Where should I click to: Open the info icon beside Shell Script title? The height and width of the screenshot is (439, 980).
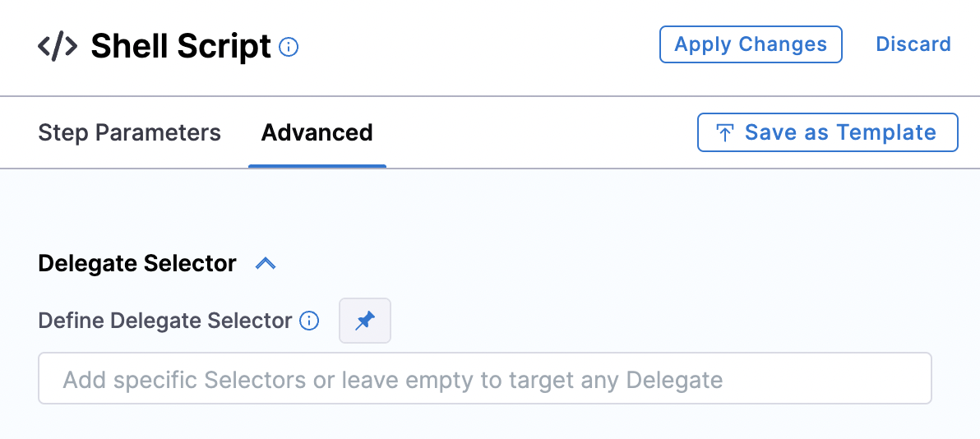coord(289,48)
